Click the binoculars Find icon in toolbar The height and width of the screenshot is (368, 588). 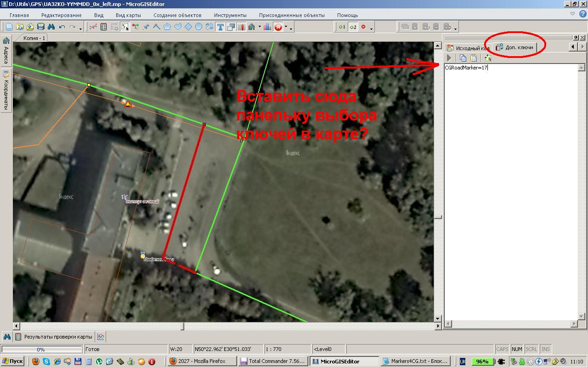tap(51, 27)
